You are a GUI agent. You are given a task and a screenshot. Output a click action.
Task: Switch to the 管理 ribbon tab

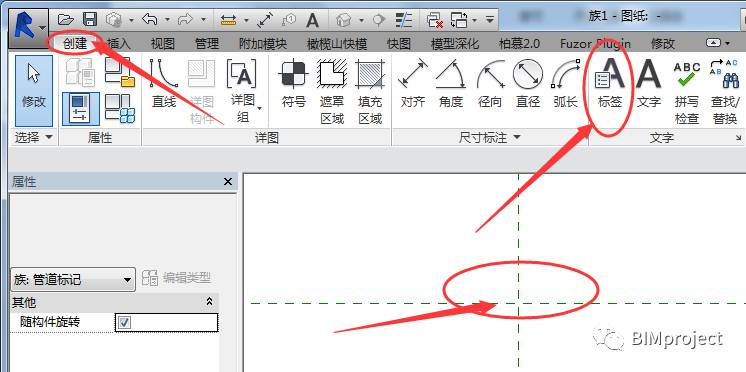(207, 44)
